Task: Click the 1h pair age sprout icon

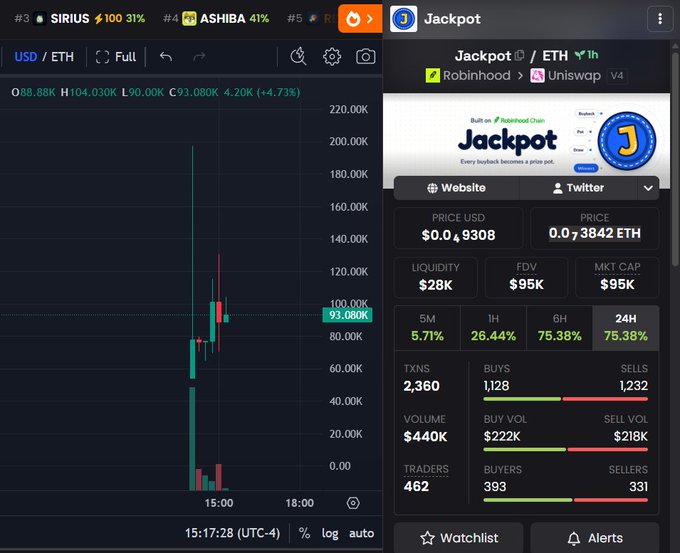Action: [x=580, y=55]
